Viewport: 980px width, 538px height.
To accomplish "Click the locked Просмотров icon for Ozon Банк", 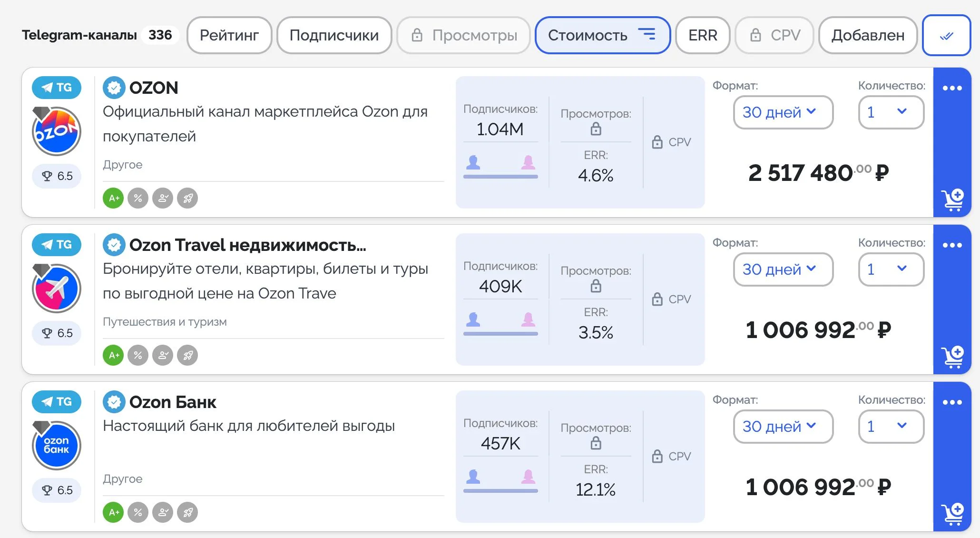I will (x=596, y=443).
